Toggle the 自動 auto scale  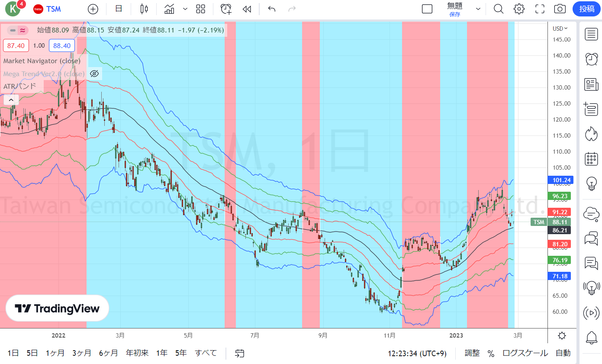[563, 353]
